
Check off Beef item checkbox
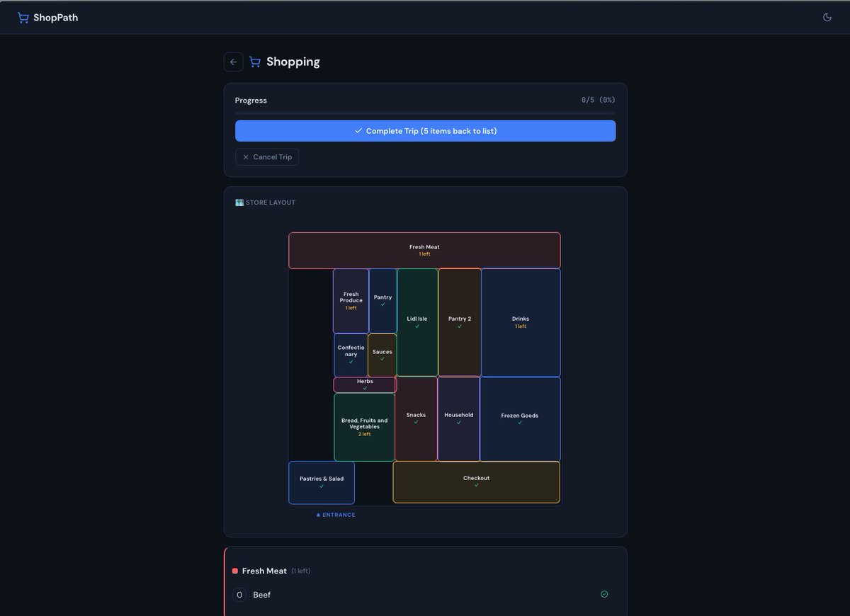(x=239, y=595)
